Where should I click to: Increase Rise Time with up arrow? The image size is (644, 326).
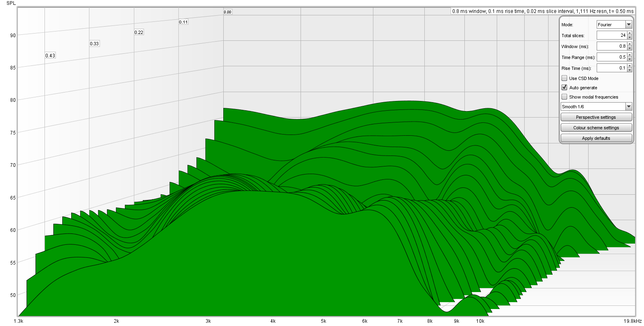point(629,66)
